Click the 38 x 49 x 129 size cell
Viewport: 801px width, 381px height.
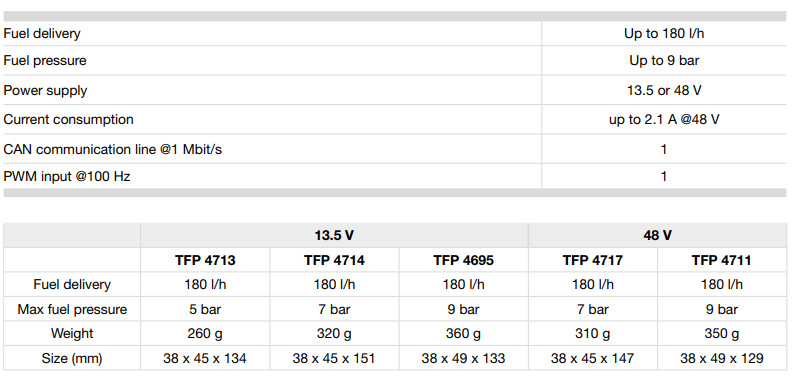click(721, 358)
